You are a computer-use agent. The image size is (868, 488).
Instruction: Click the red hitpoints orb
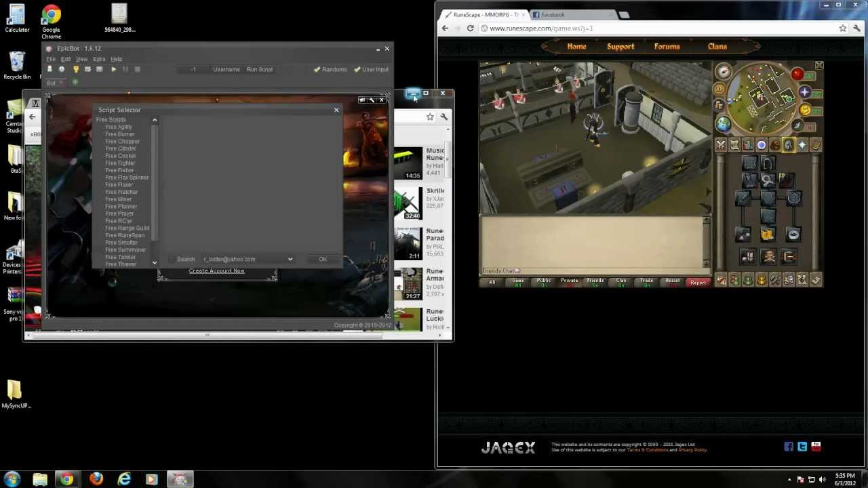point(797,74)
